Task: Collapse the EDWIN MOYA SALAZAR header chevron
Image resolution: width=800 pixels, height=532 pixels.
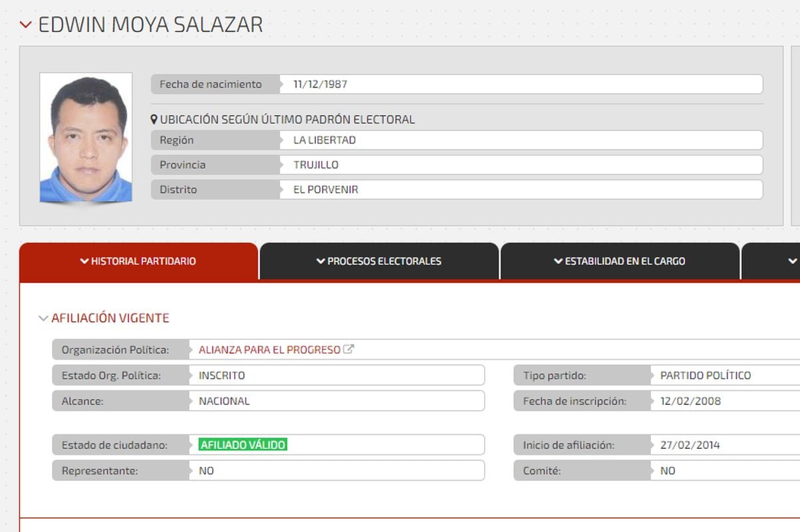Action: coord(24,24)
